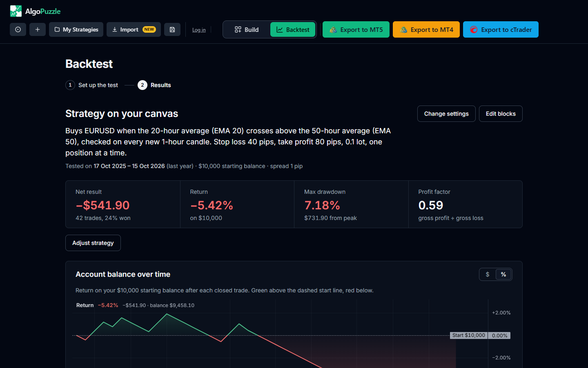Screen dimensions: 588x368
Task: Click Adjust strategy button
Action: click(x=93, y=243)
